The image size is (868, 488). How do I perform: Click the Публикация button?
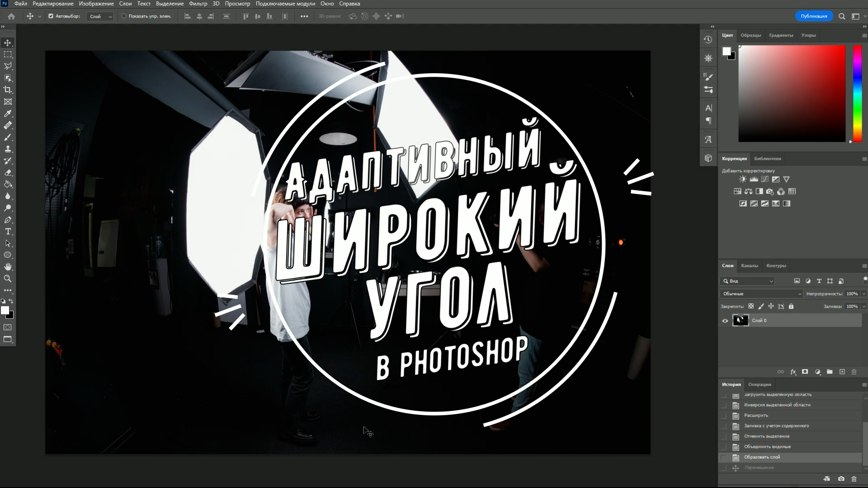point(814,16)
